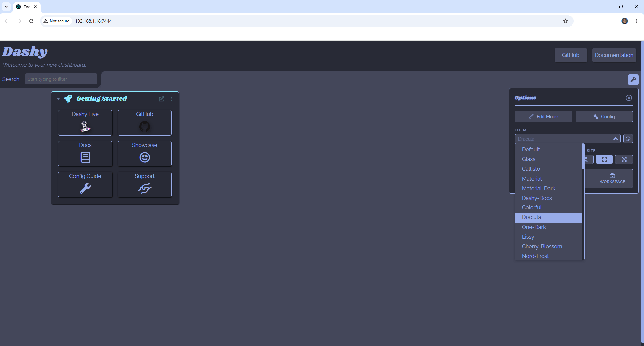The image size is (644, 346).
Task: Go back to the previous page
Action: [x=7, y=21]
